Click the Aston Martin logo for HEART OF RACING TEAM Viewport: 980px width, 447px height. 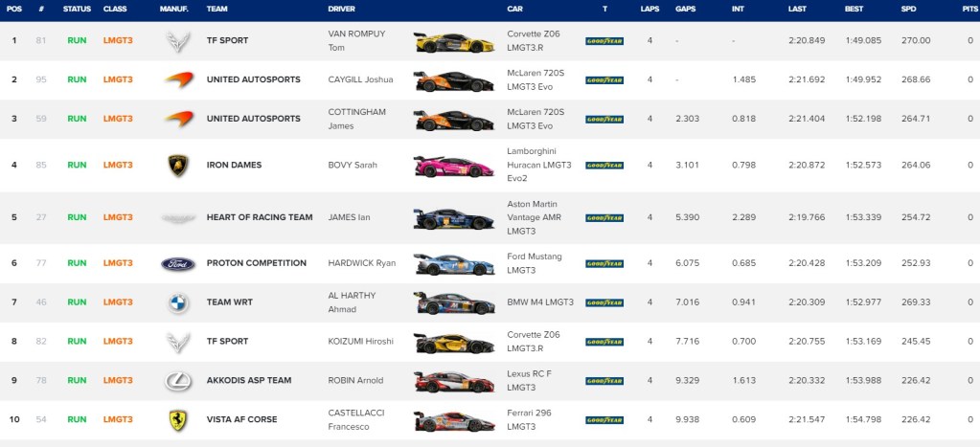tap(178, 218)
